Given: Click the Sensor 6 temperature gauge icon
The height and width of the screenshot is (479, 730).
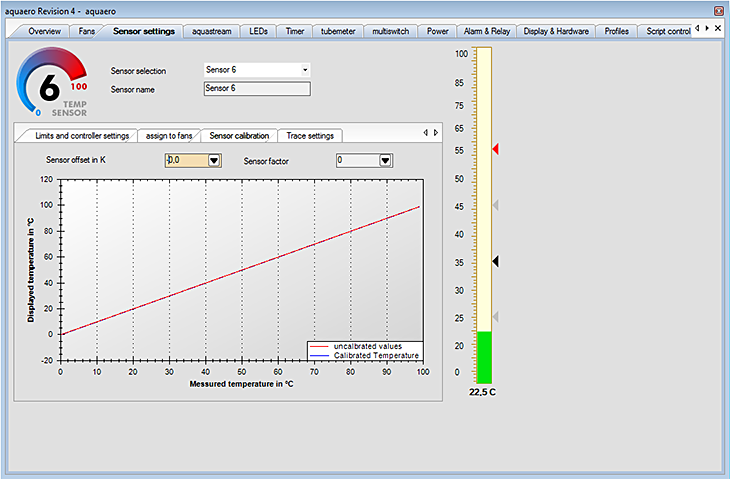Looking at the screenshot, I should (52, 85).
